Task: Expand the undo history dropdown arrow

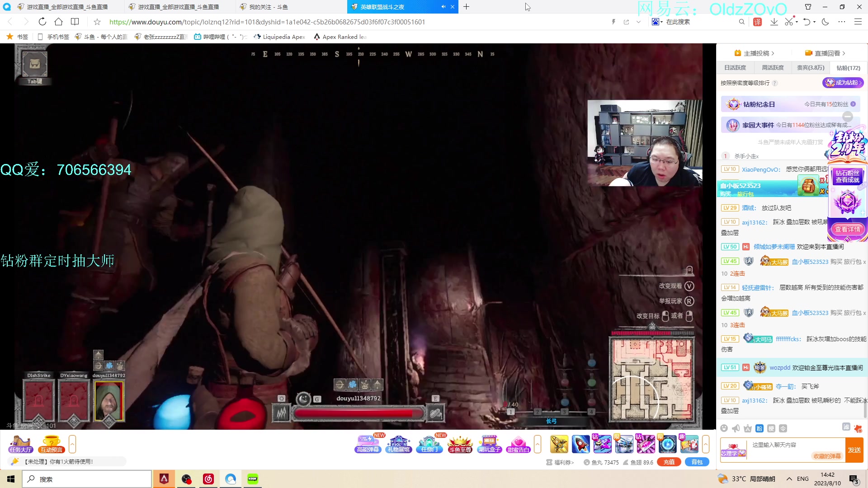Action: [814, 22]
